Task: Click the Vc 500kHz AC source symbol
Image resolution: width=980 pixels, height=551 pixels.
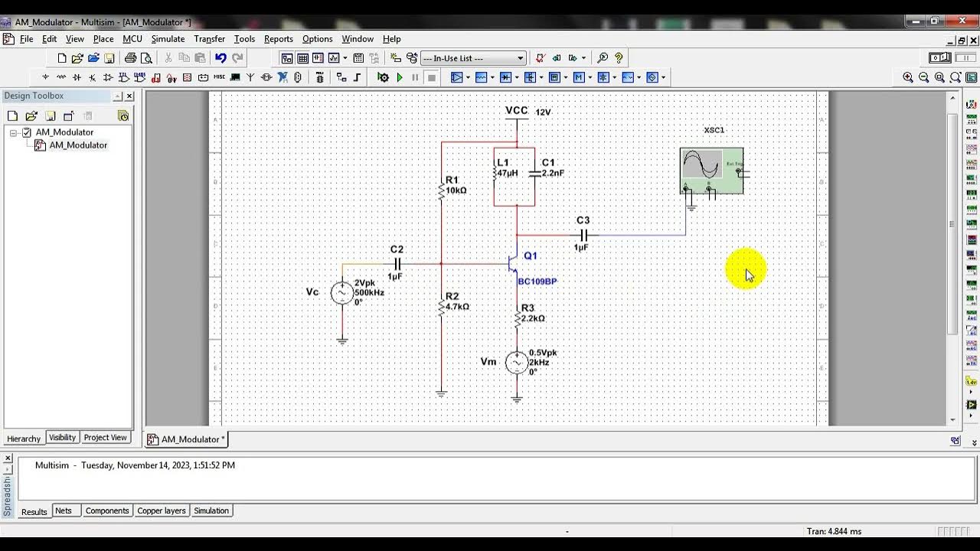Action: coord(341,292)
